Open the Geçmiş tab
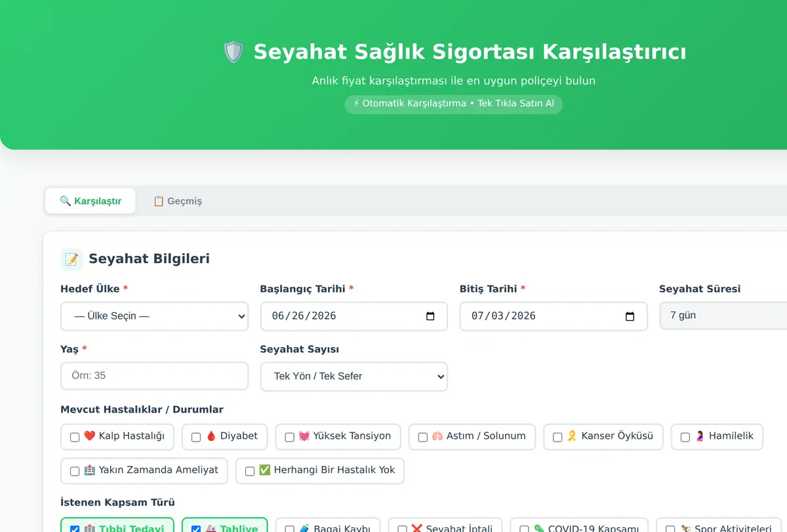The height and width of the screenshot is (532, 787). point(177,201)
